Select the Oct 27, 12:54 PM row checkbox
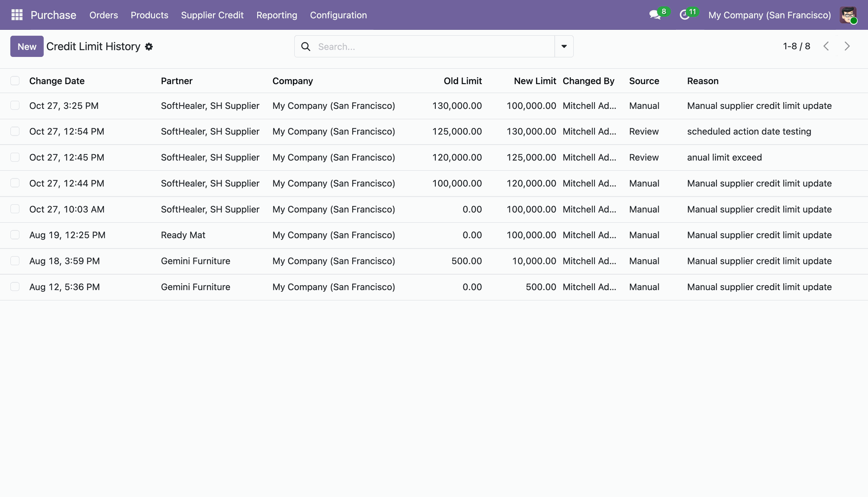The width and height of the screenshot is (868, 497). tap(15, 131)
